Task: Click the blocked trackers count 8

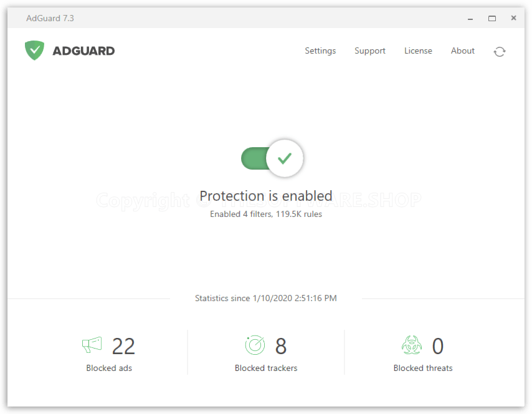Action: (x=281, y=346)
